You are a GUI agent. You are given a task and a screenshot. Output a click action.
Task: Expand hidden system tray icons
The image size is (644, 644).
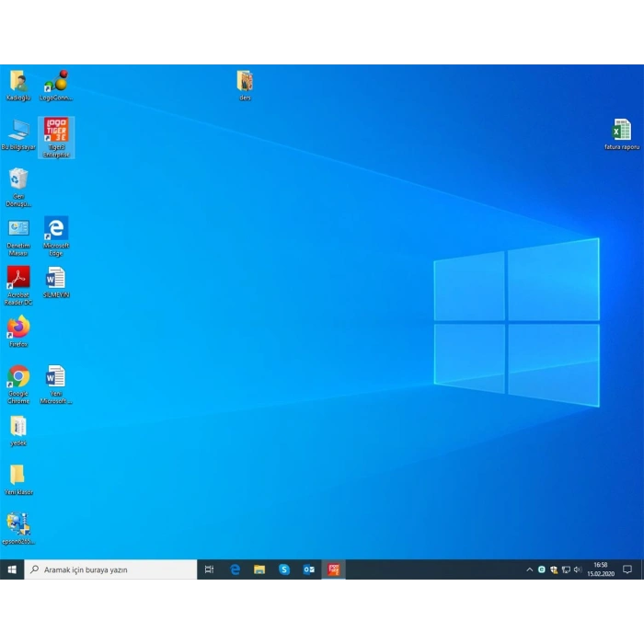(529, 569)
